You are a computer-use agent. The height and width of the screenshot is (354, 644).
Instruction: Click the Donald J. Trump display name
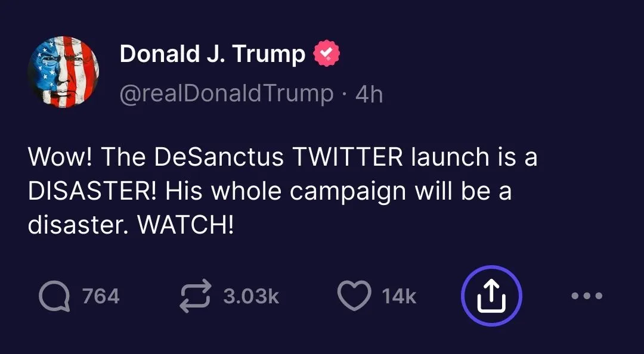(x=212, y=55)
